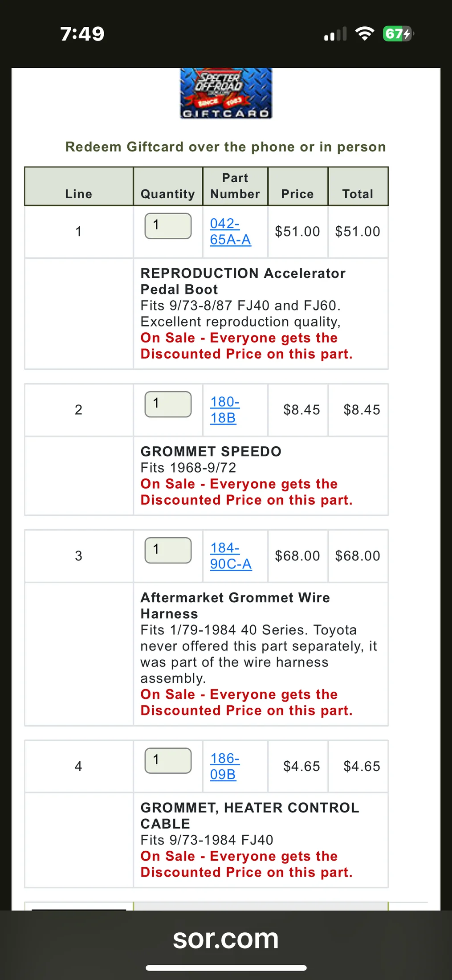Tap the Accelerator Pedal Boot description
This screenshot has height=980, width=452.
(x=243, y=281)
